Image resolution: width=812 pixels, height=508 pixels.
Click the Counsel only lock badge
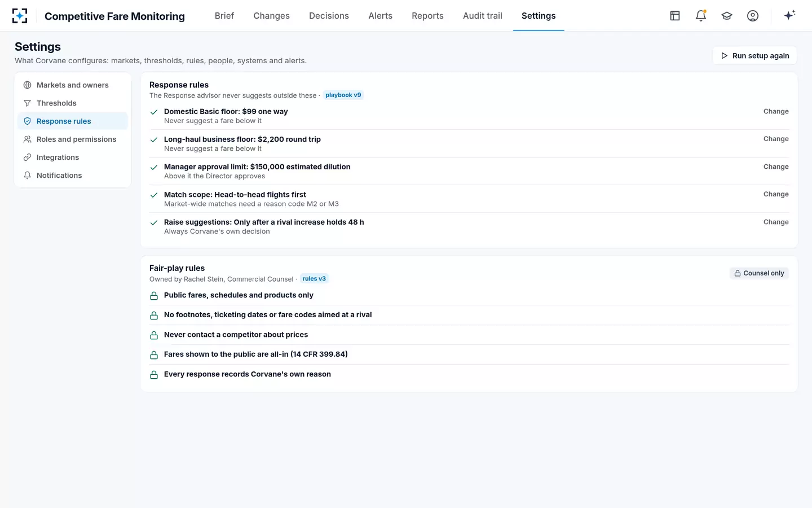point(759,273)
